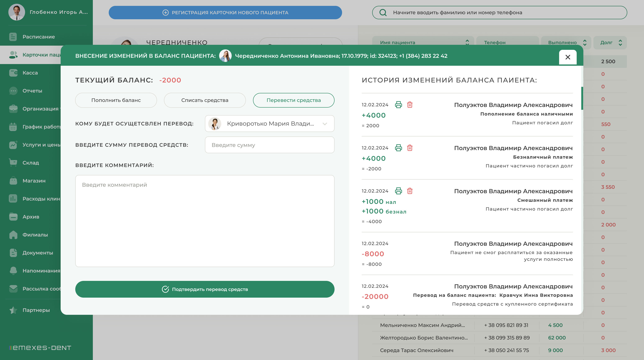644x360 pixels.
Task: Open Архив menu item
Action: [31, 217]
